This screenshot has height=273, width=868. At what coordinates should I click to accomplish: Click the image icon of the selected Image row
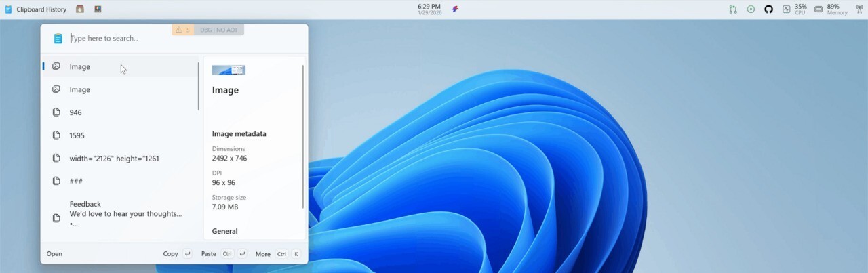pos(56,66)
